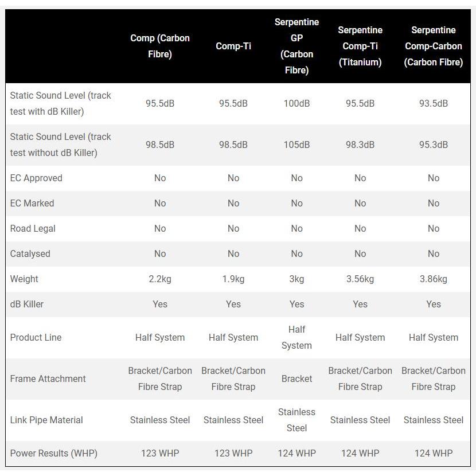Image resolution: width=476 pixels, height=476 pixels.
Task: Select the dB Killer row label
Action: 27,304
